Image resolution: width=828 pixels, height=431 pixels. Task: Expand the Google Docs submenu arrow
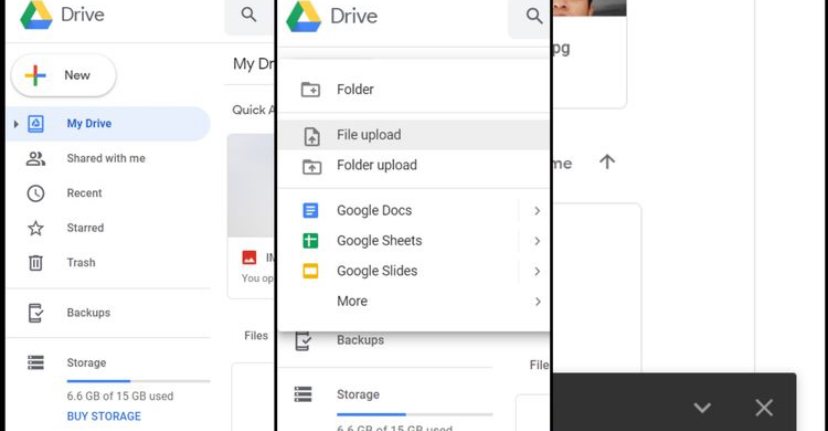537,211
